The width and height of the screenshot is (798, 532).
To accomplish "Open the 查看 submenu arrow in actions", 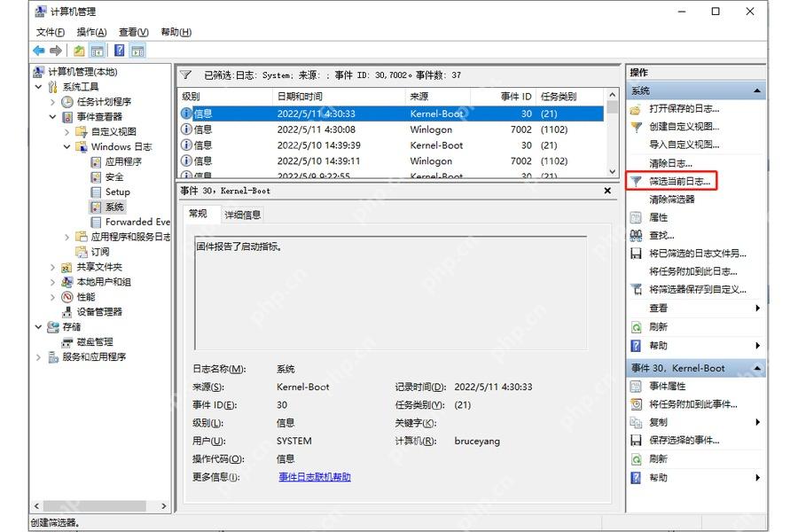I will point(758,308).
